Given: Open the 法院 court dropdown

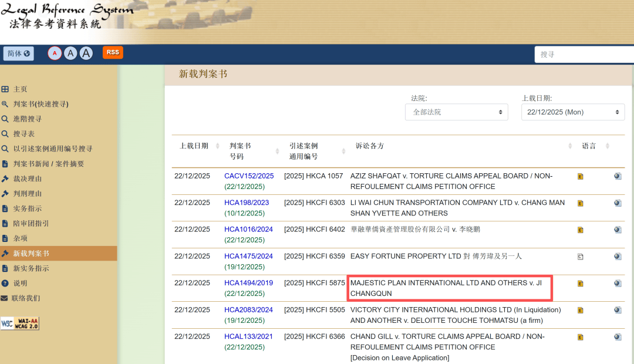Looking at the screenshot, I should click(x=457, y=112).
